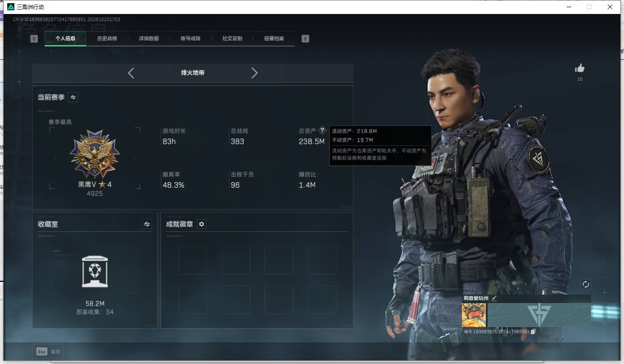Viewport: 624px width, 364px height.
Task: Switch to the 账号成就 tab
Action: [191, 39]
